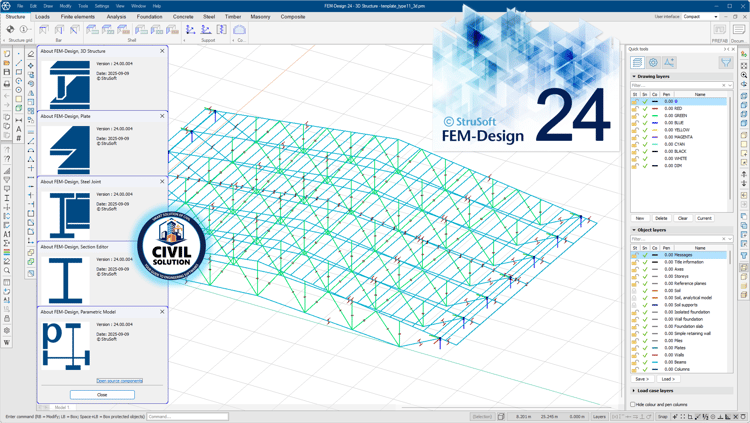Toggle snap checkmark of Axes object layer
This screenshot has height=423, width=750.
[x=645, y=269]
